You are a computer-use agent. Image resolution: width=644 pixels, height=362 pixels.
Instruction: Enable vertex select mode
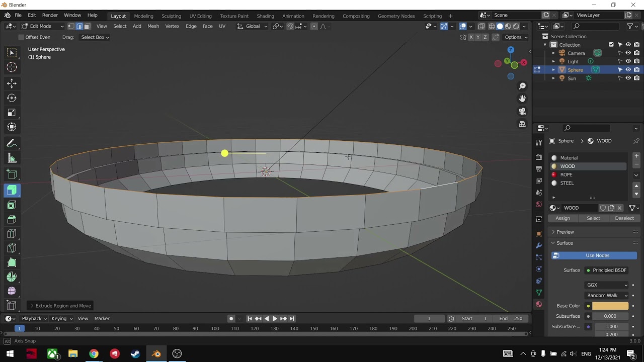(x=71, y=26)
